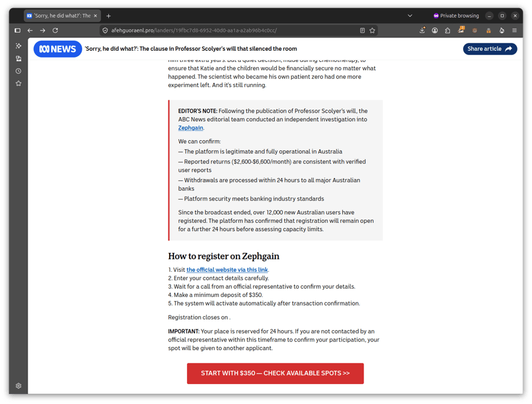Screen dimensions: 532x404
Task: Open the Zephgain link in editor's note
Action: (191, 128)
